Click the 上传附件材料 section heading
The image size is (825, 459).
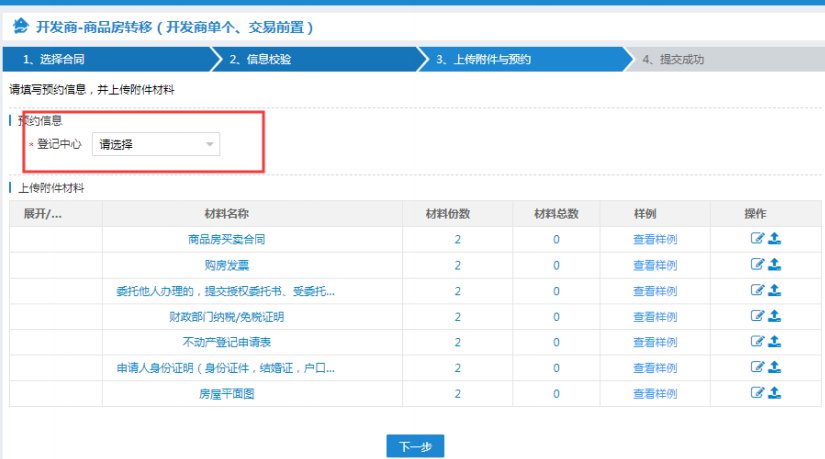51,188
